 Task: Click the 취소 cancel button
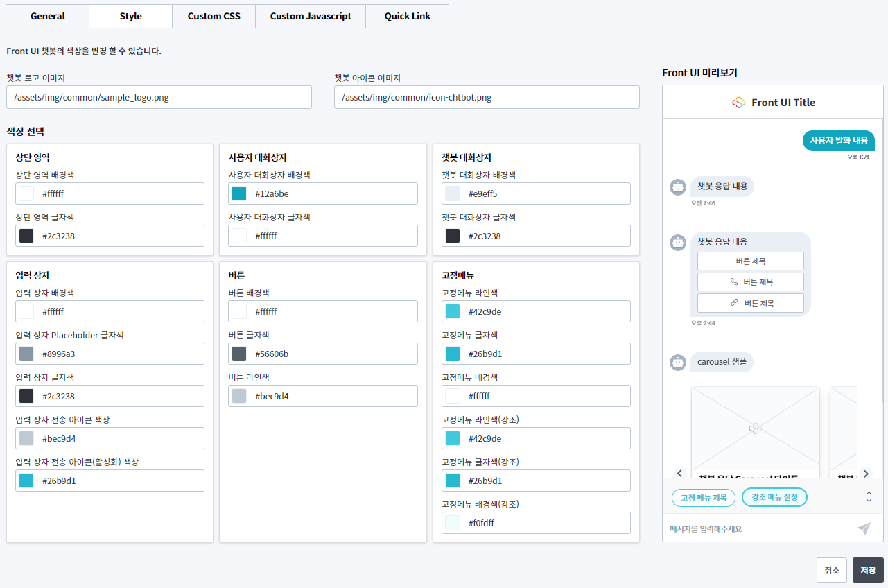832,570
